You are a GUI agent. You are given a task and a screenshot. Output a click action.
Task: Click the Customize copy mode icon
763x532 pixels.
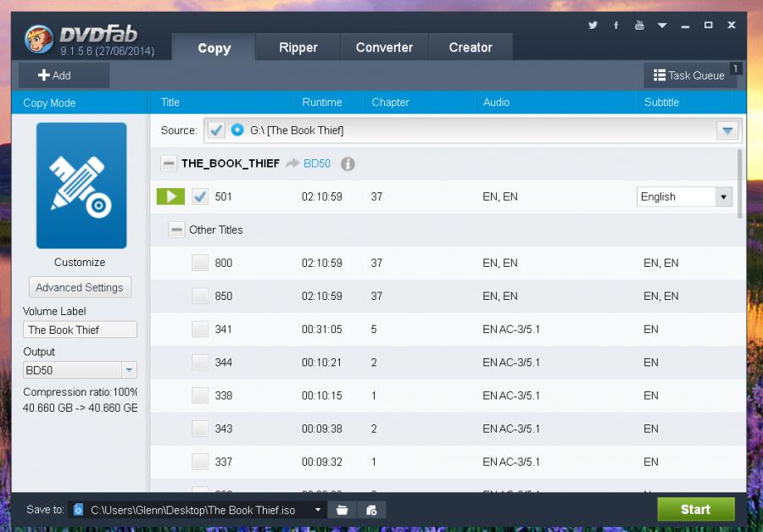click(x=81, y=186)
